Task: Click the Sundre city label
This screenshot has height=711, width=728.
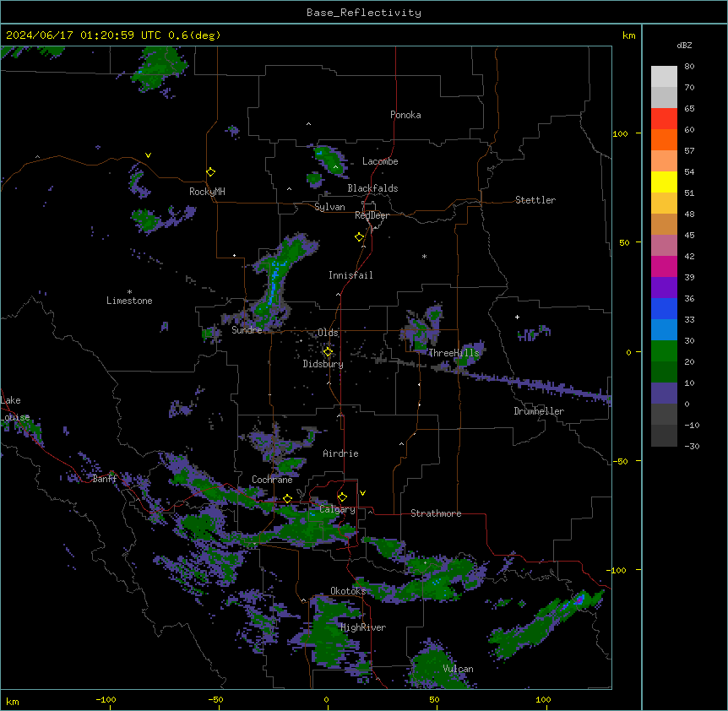Action: pyautogui.click(x=247, y=330)
